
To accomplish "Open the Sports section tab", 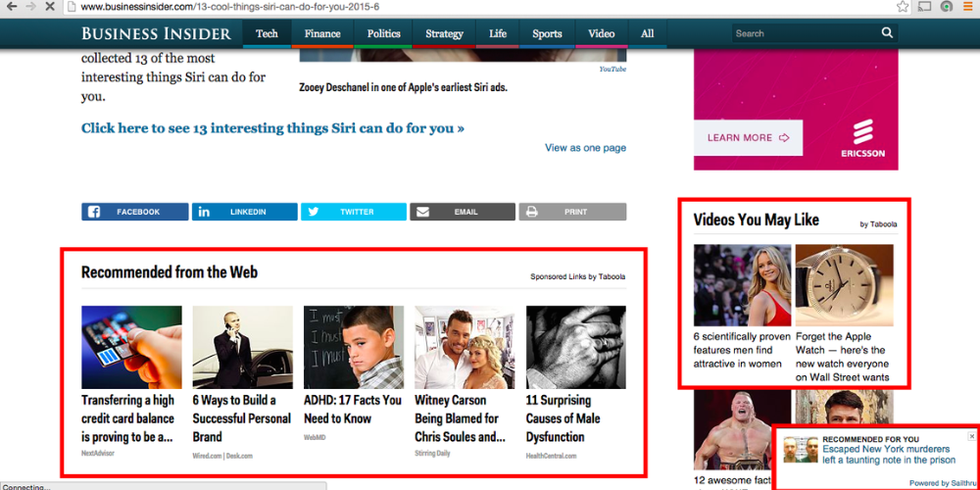I will point(547,33).
